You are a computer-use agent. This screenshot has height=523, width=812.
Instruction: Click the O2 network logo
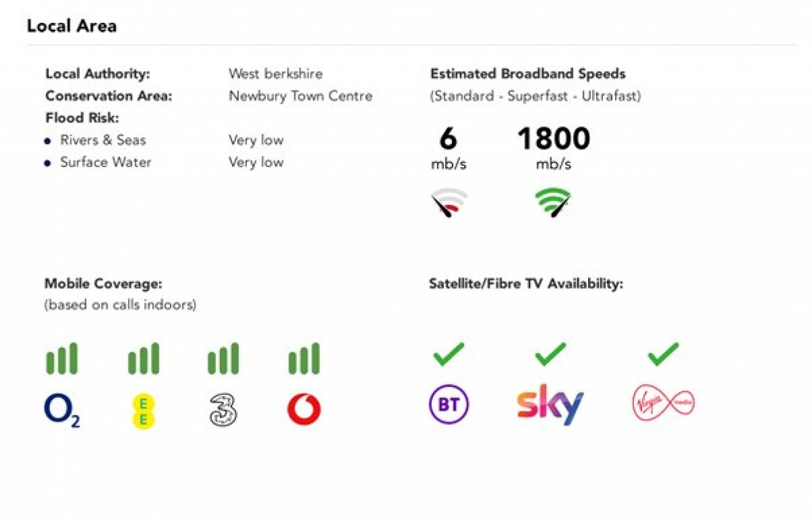[x=62, y=411]
